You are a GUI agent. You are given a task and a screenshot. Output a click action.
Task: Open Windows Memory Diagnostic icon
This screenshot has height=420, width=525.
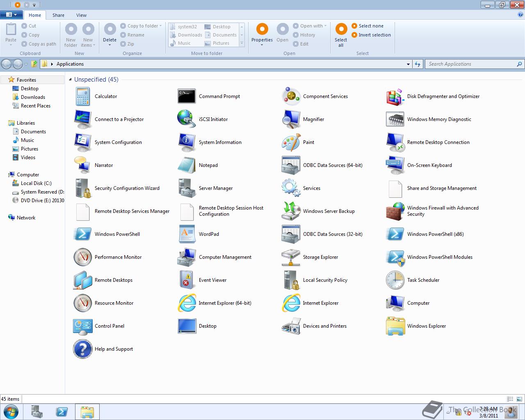[x=395, y=119]
